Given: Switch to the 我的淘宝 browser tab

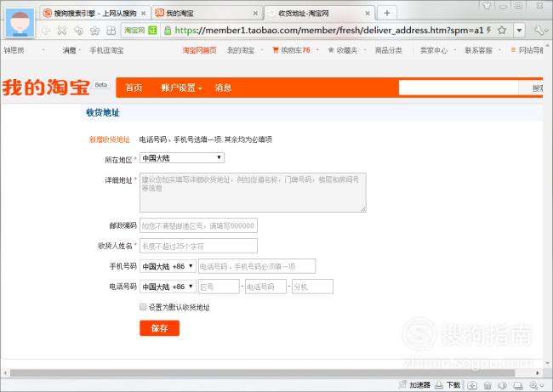Looking at the screenshot, I should (x=208, y=14).
